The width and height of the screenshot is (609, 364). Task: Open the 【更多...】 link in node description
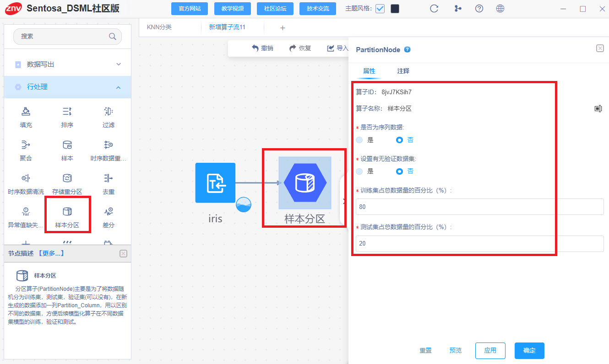point(51,253)
